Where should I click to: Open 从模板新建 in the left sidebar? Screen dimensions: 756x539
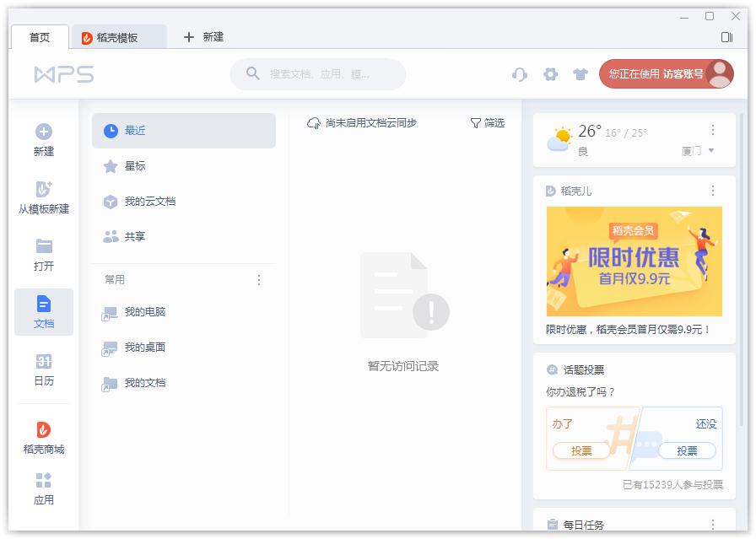[x=43, y=191]
